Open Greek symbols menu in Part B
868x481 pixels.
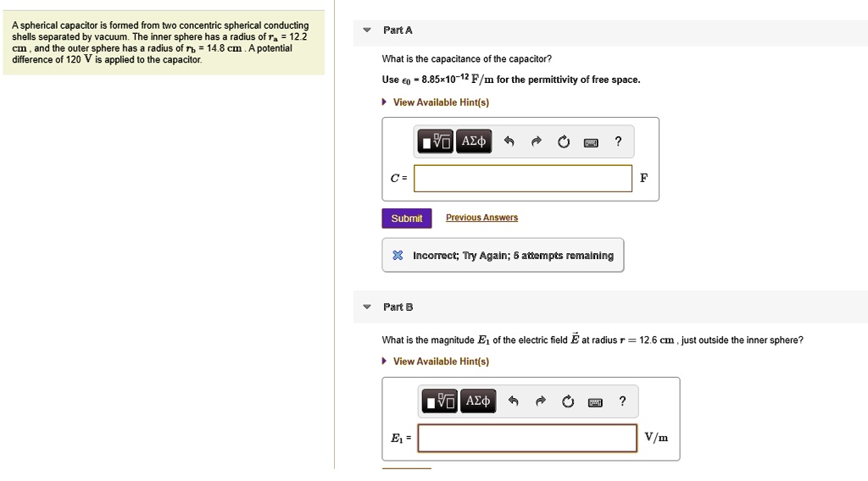(x=478, y=401)
